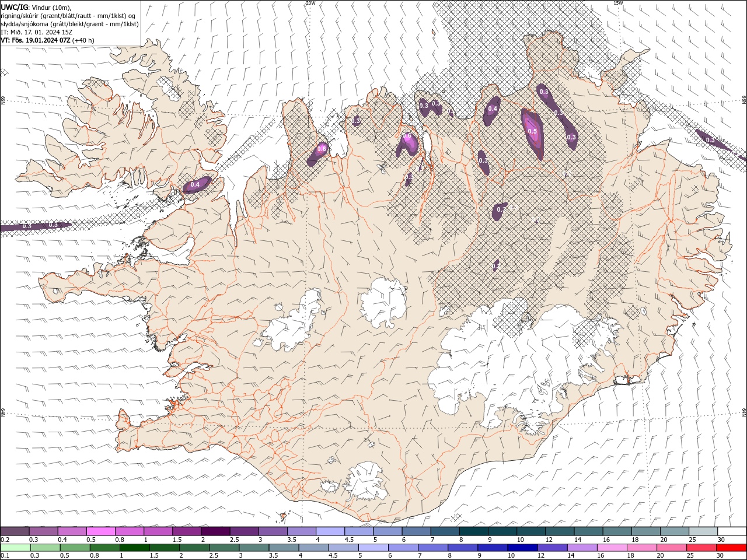Screen dimensions: 747x560
Task: Pick the darkest green 1 swatch in lower legend
Action: [134, 548]
